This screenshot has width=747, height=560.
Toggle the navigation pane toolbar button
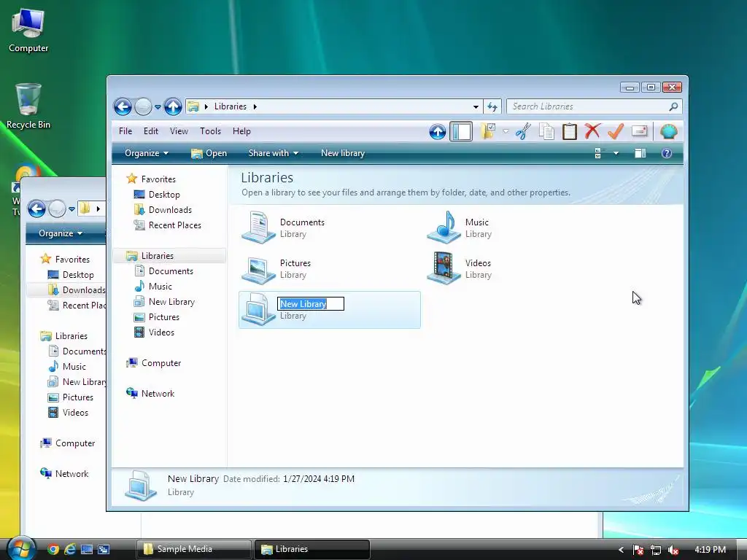461,131
